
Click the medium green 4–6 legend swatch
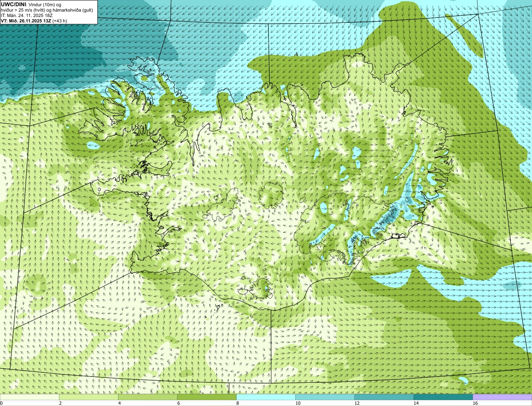148,397
